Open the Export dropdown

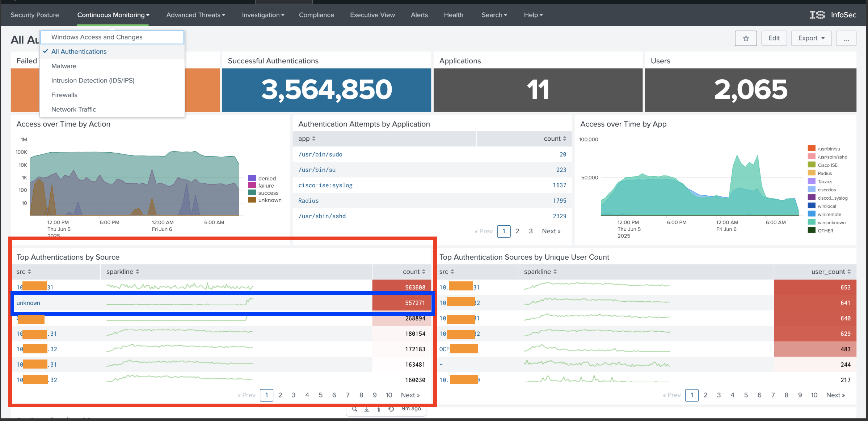(x=811, y=38)
